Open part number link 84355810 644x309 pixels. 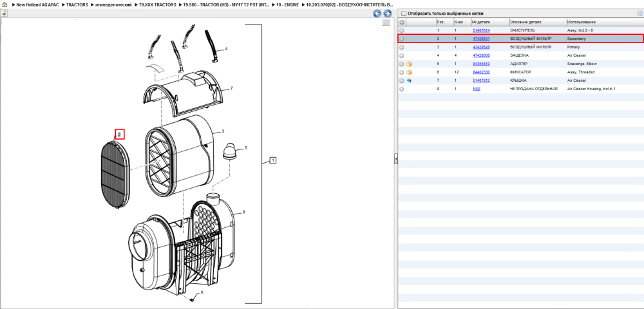(x=481, y=64)
